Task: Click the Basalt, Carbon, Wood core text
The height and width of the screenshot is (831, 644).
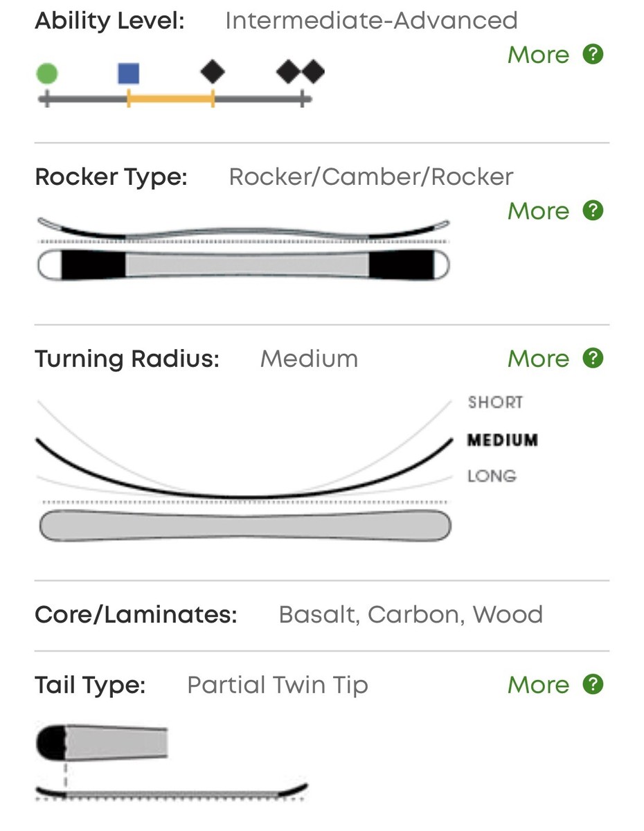Action: [x=411, y=614]
